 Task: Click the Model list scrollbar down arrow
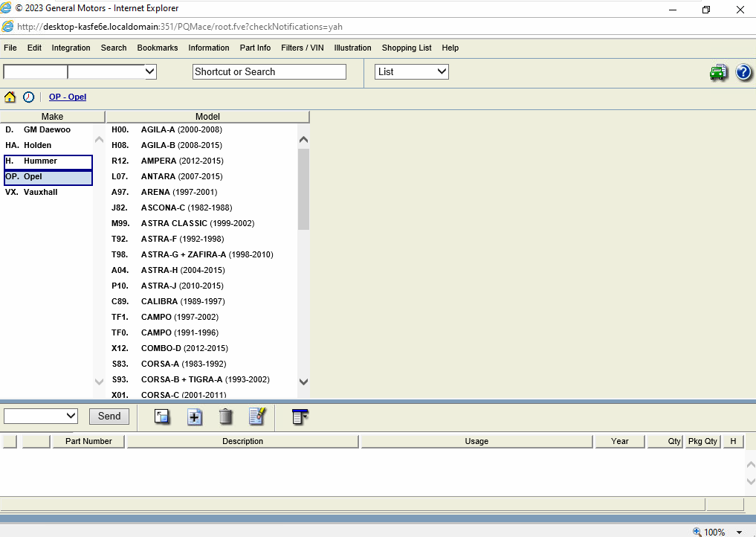coord(303,382)
